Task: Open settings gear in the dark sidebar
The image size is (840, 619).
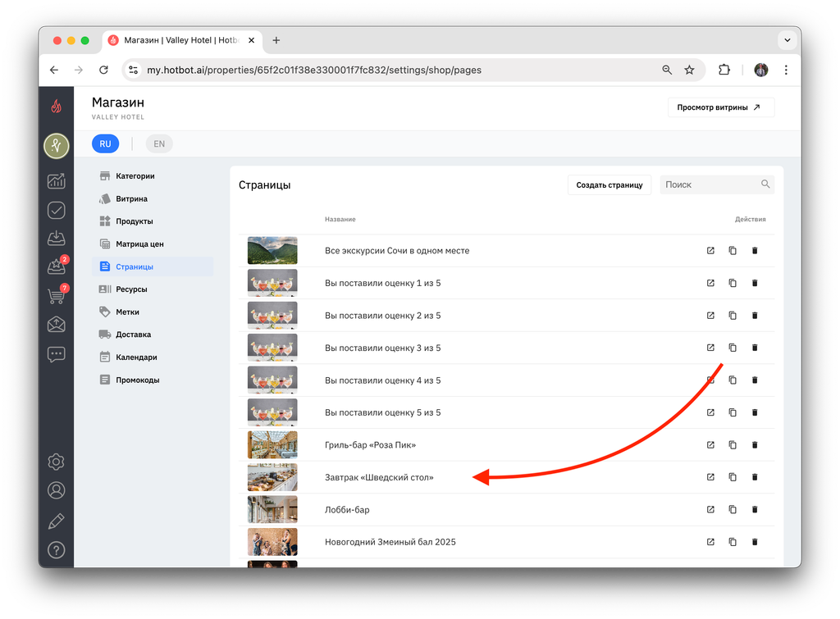Action: pos(57,462)
